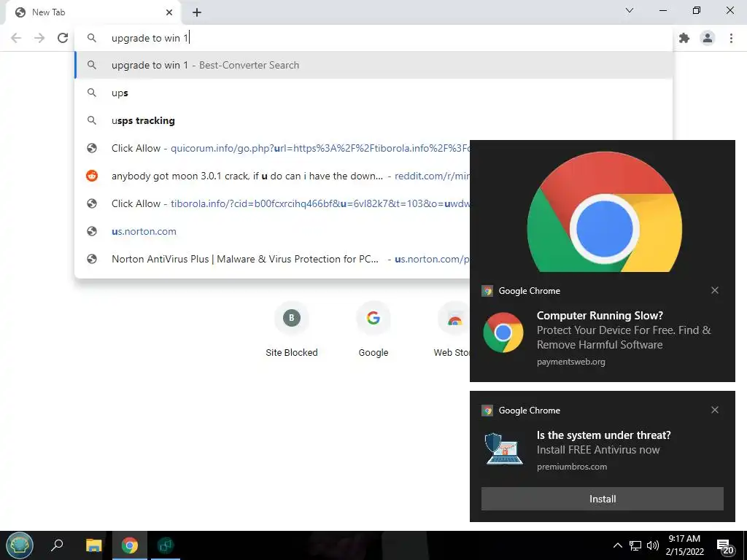
Task: Open the reddit moon crack suggestion
Action: [x=273, y=176]
